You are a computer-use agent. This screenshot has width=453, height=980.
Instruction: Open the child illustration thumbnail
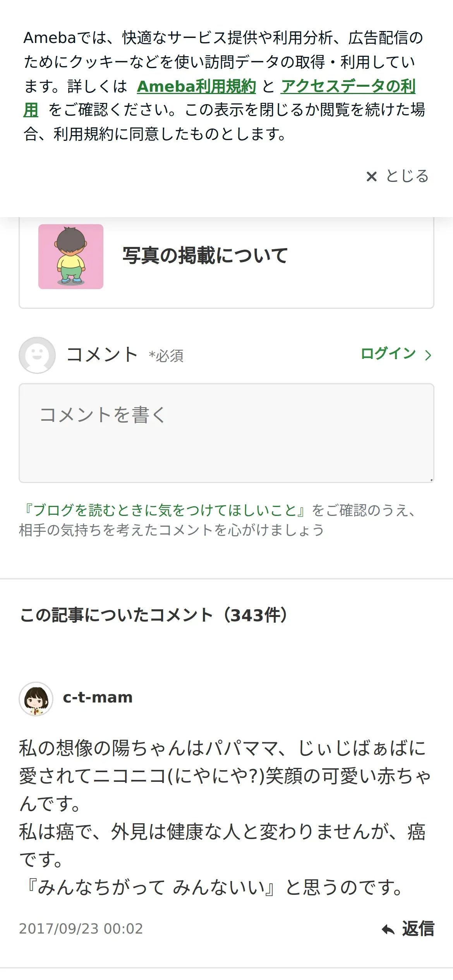71,257
